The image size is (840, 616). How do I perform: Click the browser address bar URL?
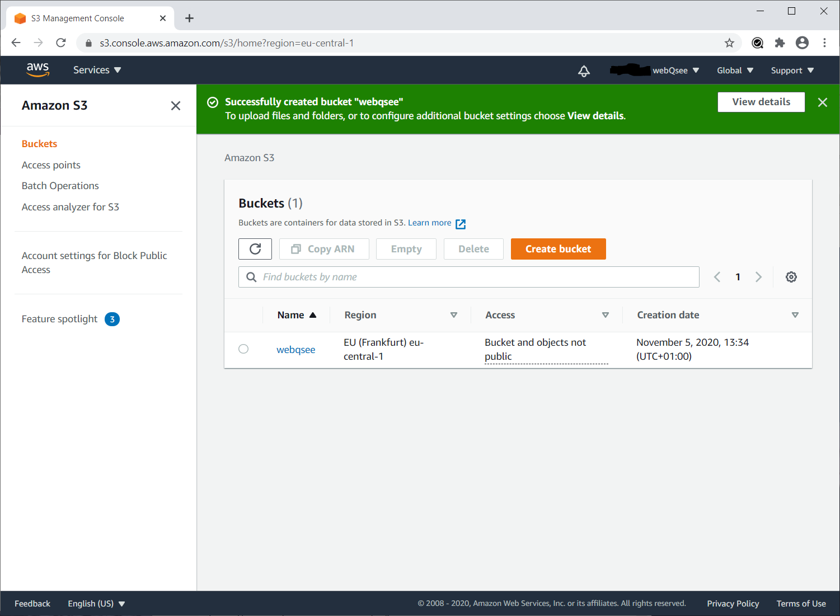click(x=227, y=43)
